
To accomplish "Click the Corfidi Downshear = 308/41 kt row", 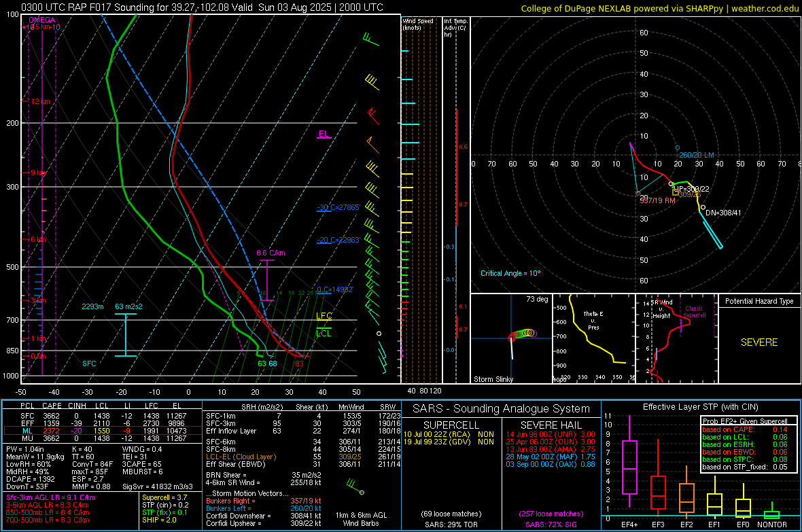I will (x=264, y=516).
